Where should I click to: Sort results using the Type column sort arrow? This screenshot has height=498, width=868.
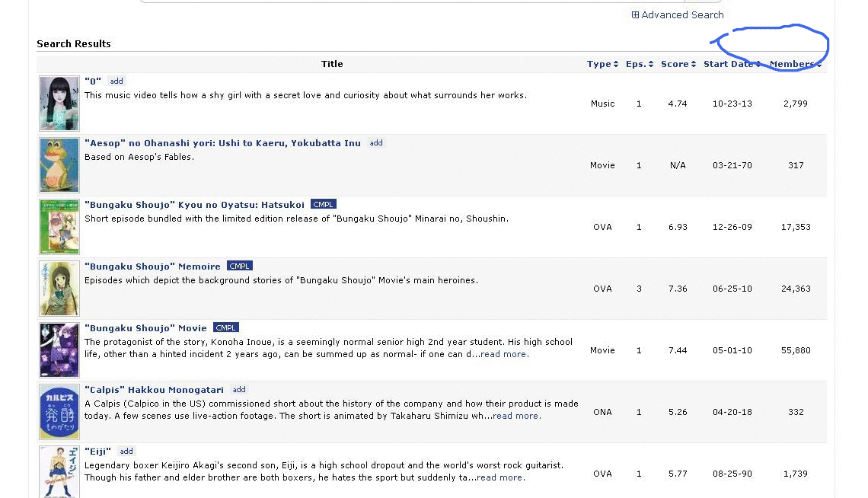pos(616,64)
